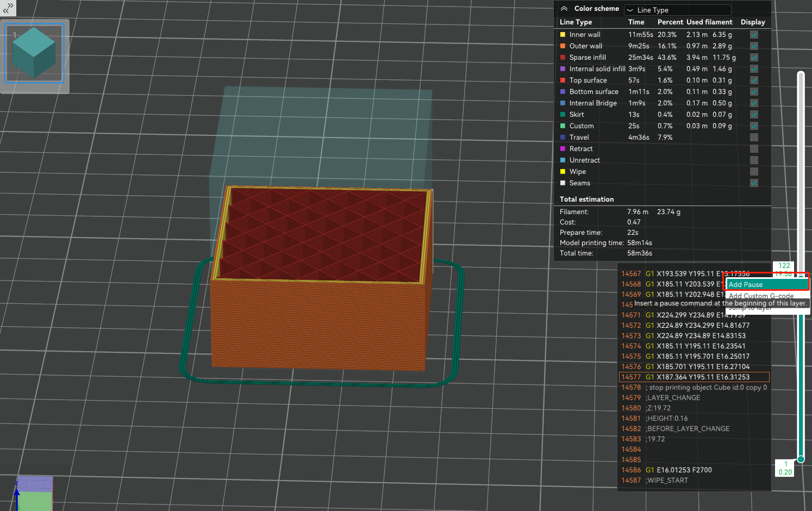Expand the sidebar using the double-arrow icon

(8, 8)
